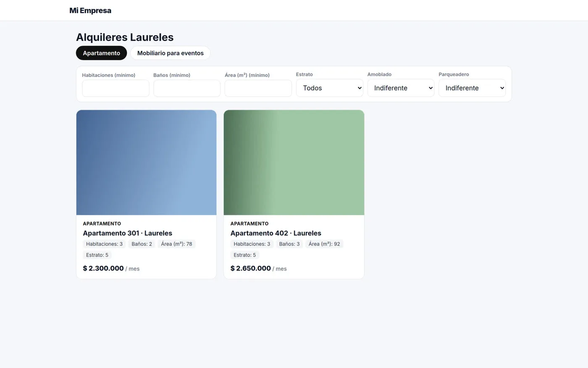Click the Baños (mínimo) input field
The height and width of the screenshot is (368, 588).
pyautogui.click(x=187, y=88)
